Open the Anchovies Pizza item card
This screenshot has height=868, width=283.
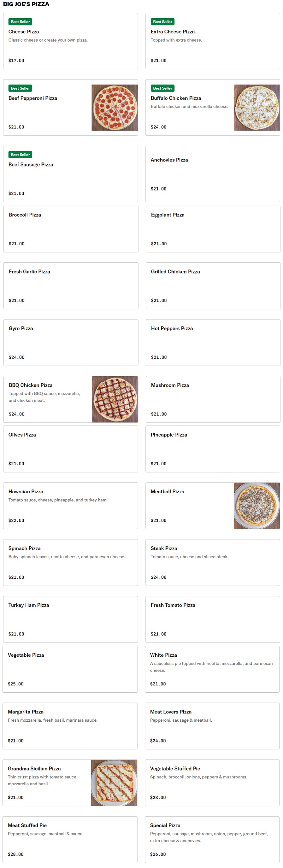coord(213,174)
